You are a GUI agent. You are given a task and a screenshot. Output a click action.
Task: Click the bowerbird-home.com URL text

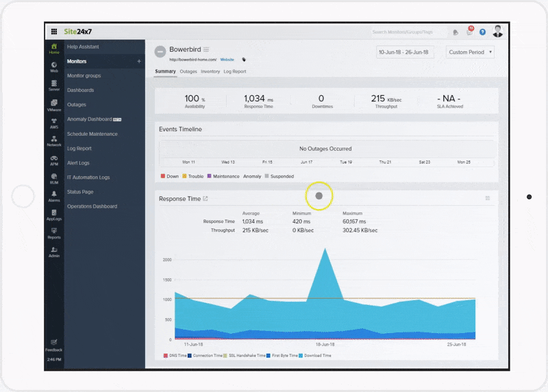pyautogui.click(x=193, y=60)
